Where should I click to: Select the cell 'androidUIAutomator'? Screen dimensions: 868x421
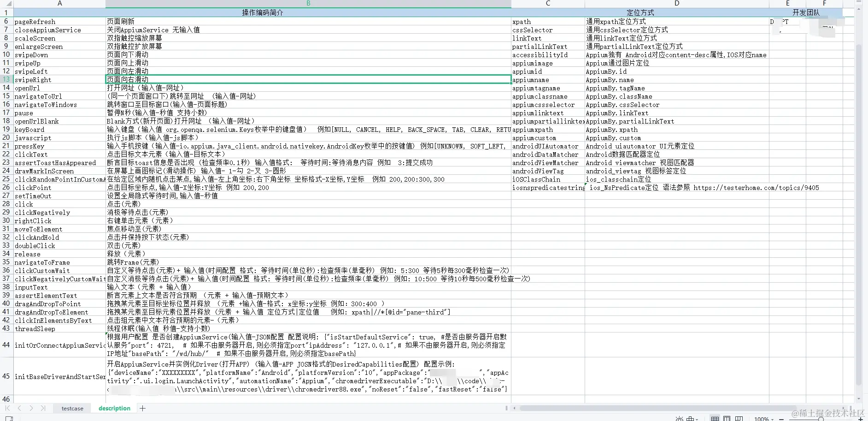tap(548, 146)
